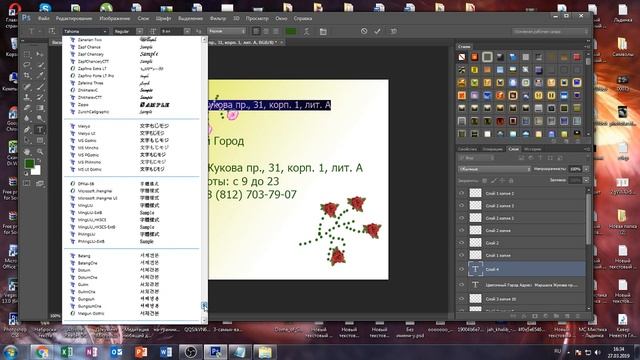Select the Zoom tool in toolbox
Image resolution: width=640 pixels, height=360 pixels.
(x=40, y=151)
